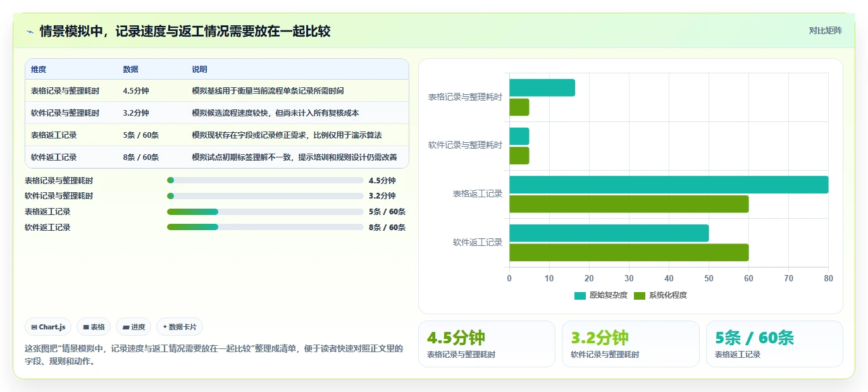The image size is (868, 392).
Task: Click the 3.2分钟 value beside the progress bar
Action: click(382, 196)
